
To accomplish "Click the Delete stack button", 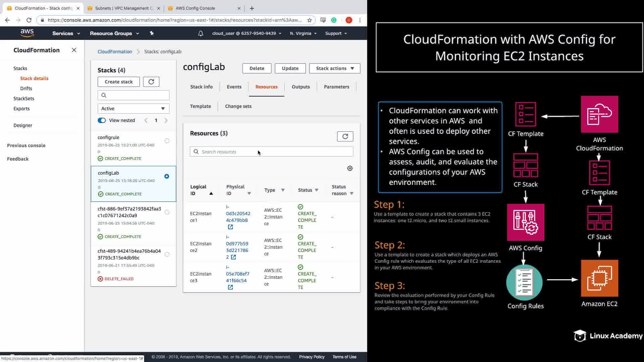I will pos(257,68).
